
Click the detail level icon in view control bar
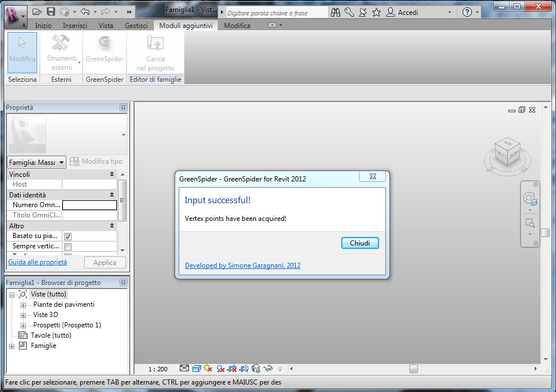184,369
